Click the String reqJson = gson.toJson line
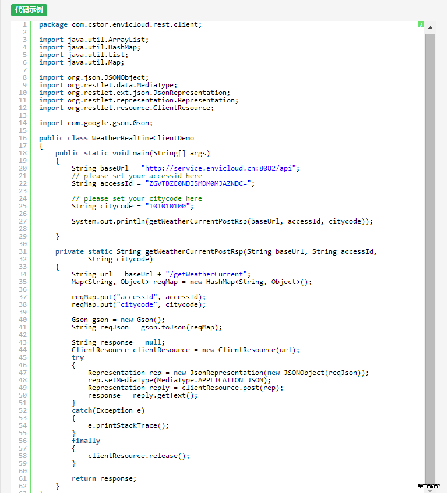Image resolution: width=448 pixels, height=493 pixels. pos(147,327)
